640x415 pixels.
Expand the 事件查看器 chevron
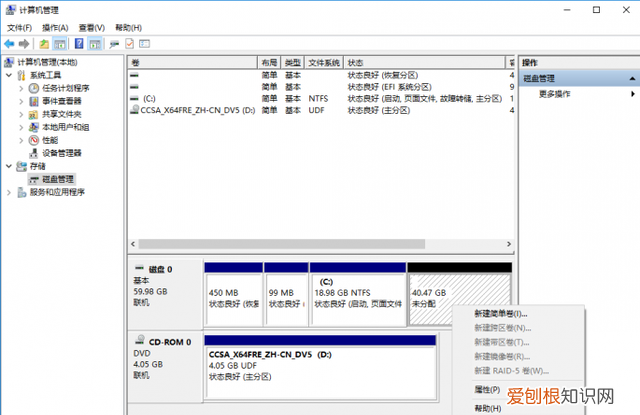pyautogui.click(x=21, y=101)
